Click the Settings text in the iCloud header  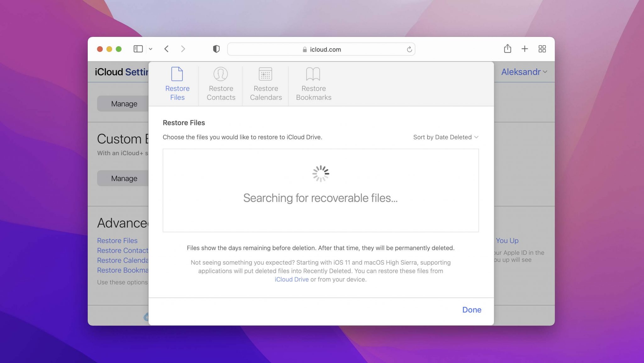(137, 72)
